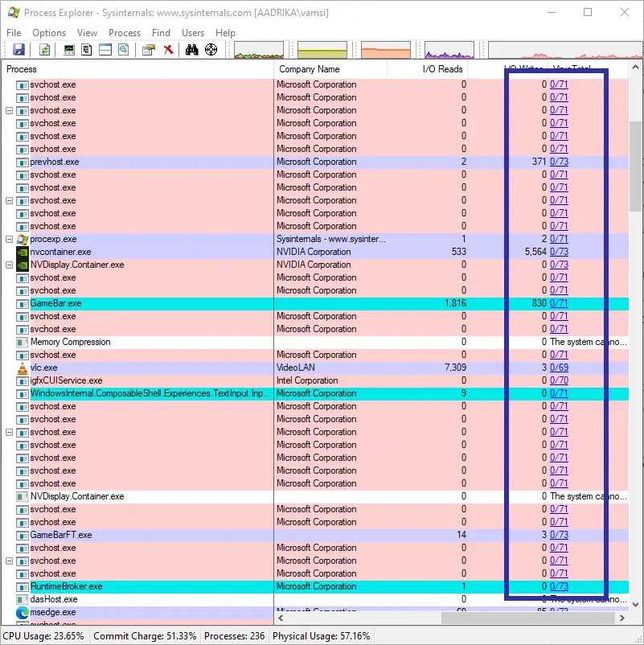644x645 pixels.
Task: Open VirusTotal result 0/70 for igfxCUIService.exe
Action: point(559,380)
